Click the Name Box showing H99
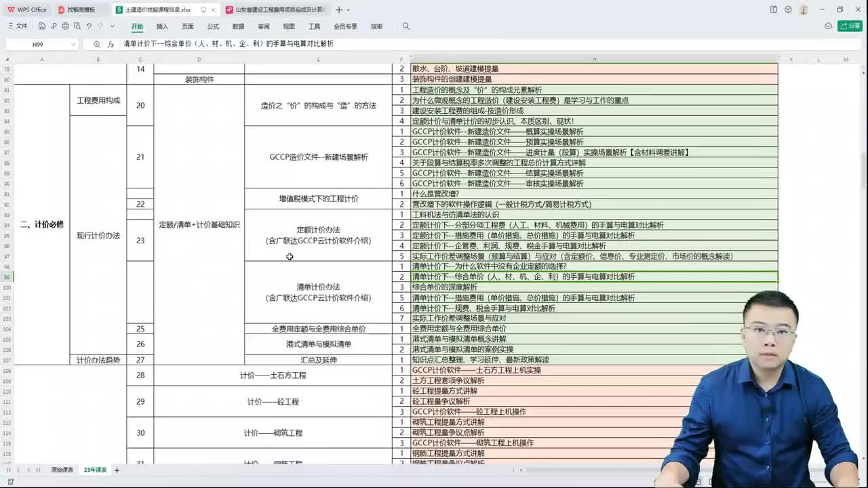 [37, 44]
